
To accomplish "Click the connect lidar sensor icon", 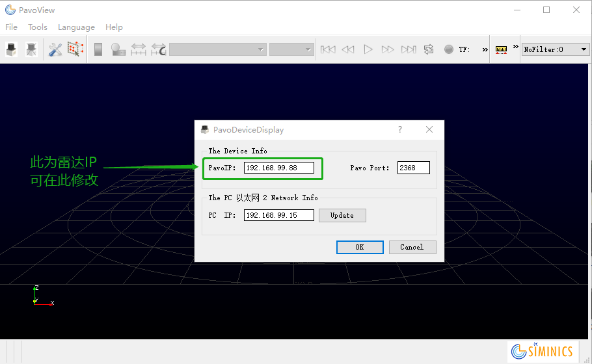I will (x=12, y=49).
